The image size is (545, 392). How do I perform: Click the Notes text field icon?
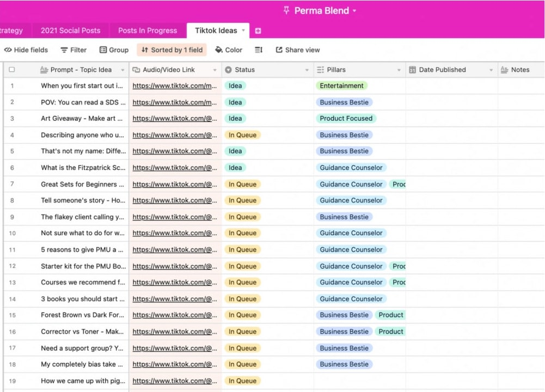(504, 70)
